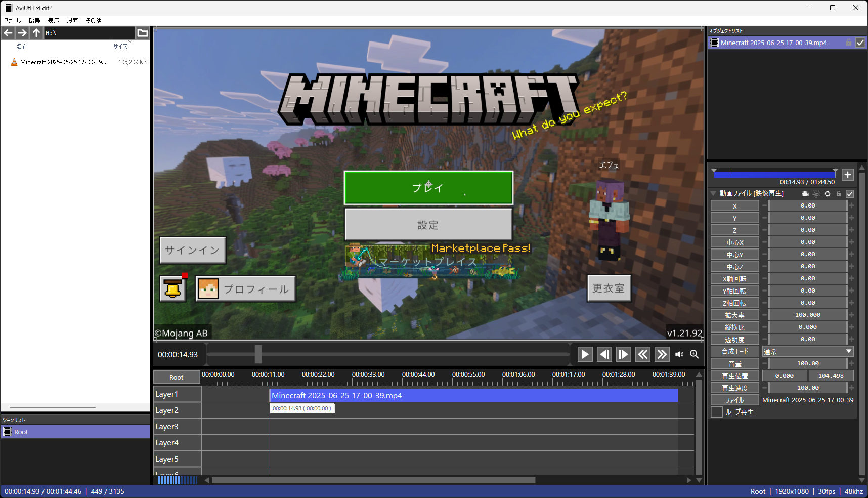Select Root in the scene list
This screenshot has height=498, width=868.
click(x=76, y=432)
